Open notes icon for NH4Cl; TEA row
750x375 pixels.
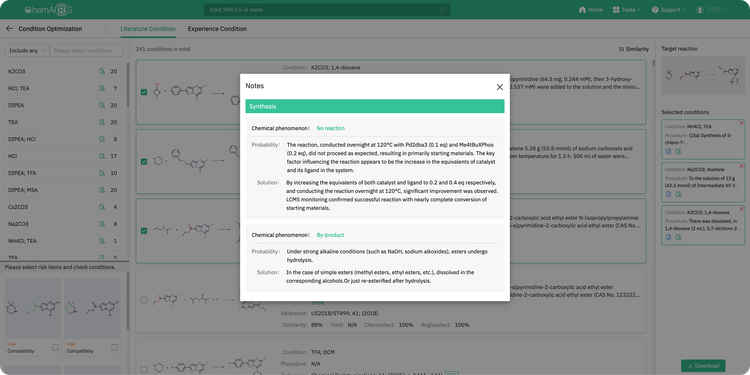tap(101, 241)
